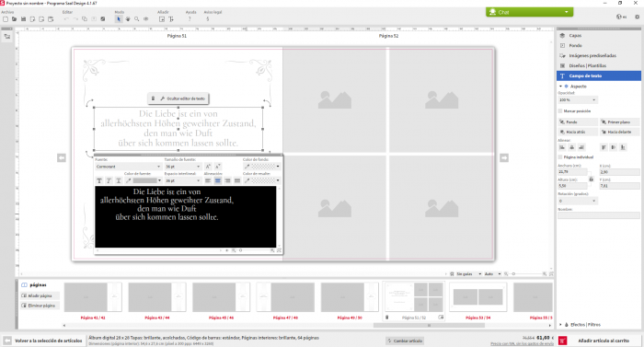This screenshot has height=347, width=644.
Task: Open the Opacidad 100 % dropdown
Action: click(x=578, y=100)
